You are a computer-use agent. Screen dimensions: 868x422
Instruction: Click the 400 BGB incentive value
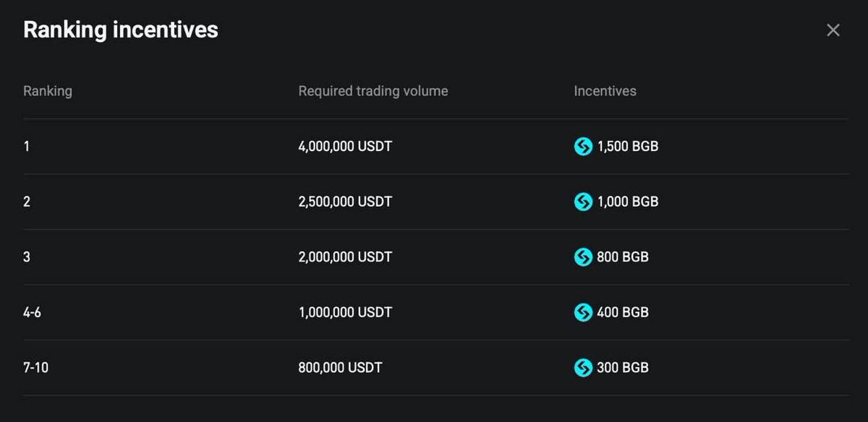point(623,312)
